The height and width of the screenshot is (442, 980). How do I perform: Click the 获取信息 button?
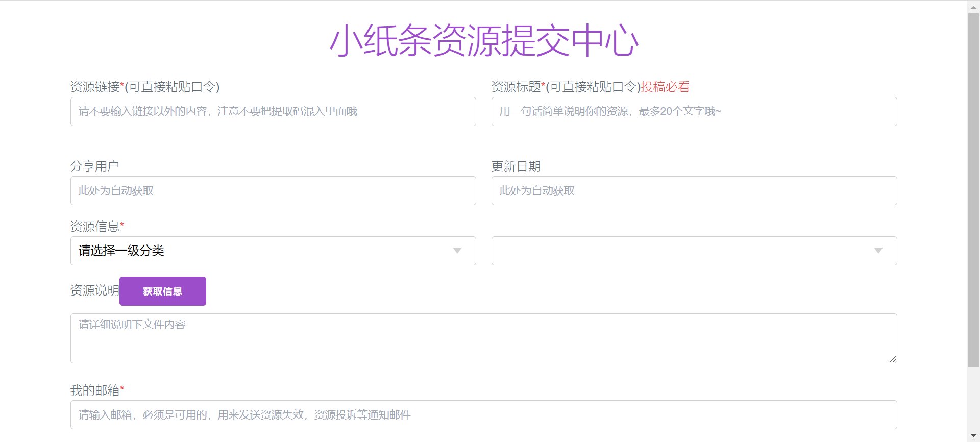(163, 291)
